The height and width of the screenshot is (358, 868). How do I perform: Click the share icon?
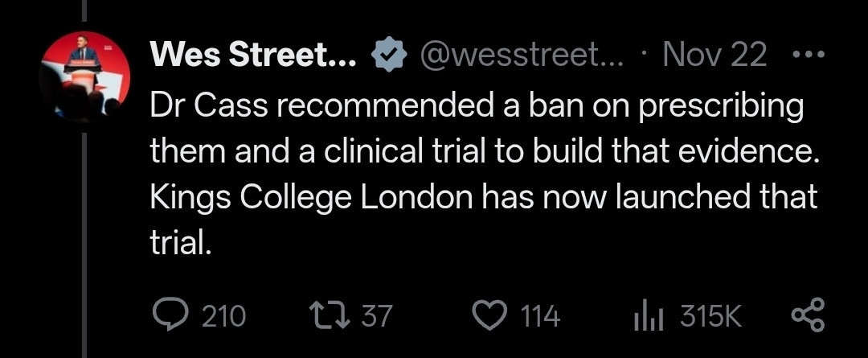tap(807, 315)
